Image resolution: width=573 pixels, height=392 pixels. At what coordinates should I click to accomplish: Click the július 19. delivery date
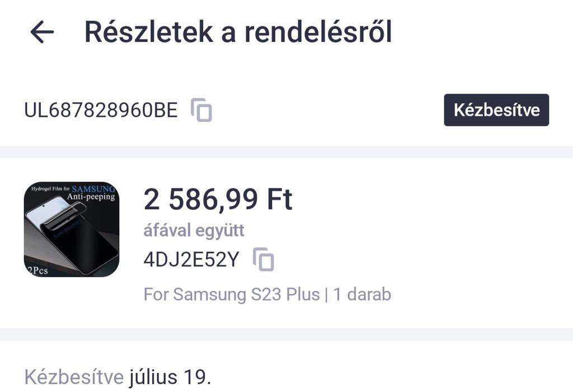point(170,377)
